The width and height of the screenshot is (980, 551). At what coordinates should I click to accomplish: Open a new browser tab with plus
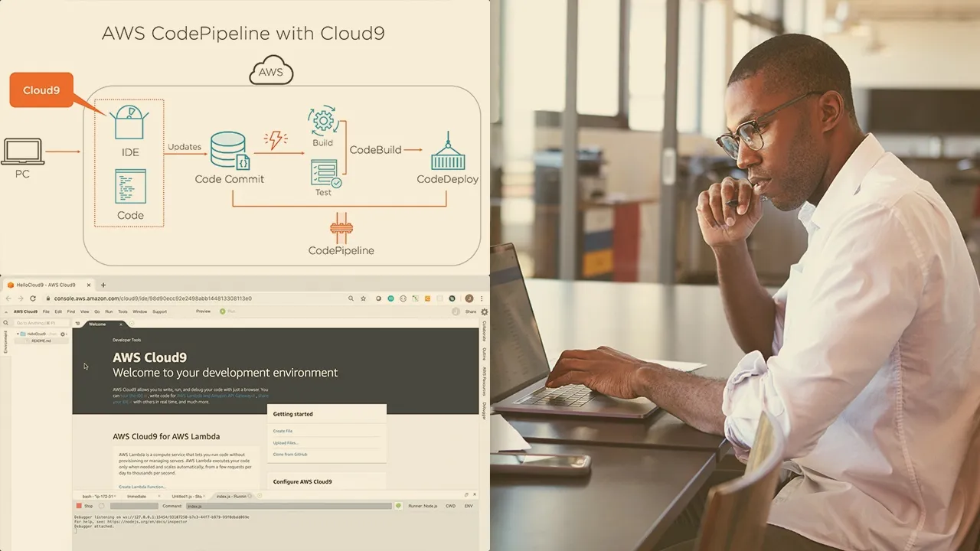click(103, 285)
